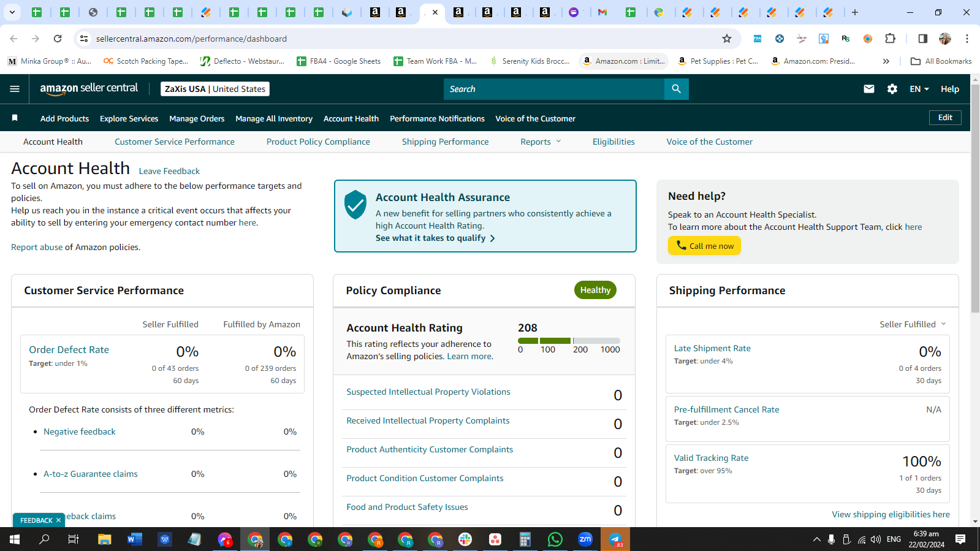980x551 pixels.
Task: Open WhatsApp from the taskbar
Action: pos(555,539)
